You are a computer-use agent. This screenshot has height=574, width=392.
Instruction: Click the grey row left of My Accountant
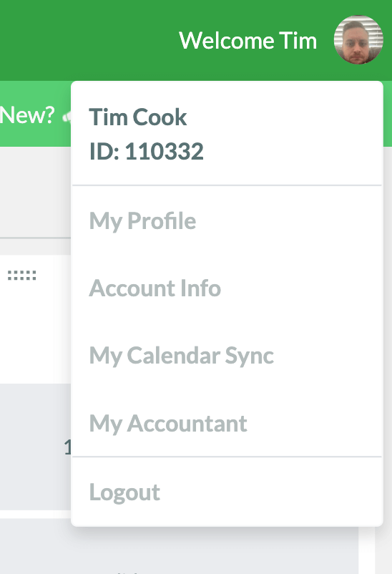(36, 447)
